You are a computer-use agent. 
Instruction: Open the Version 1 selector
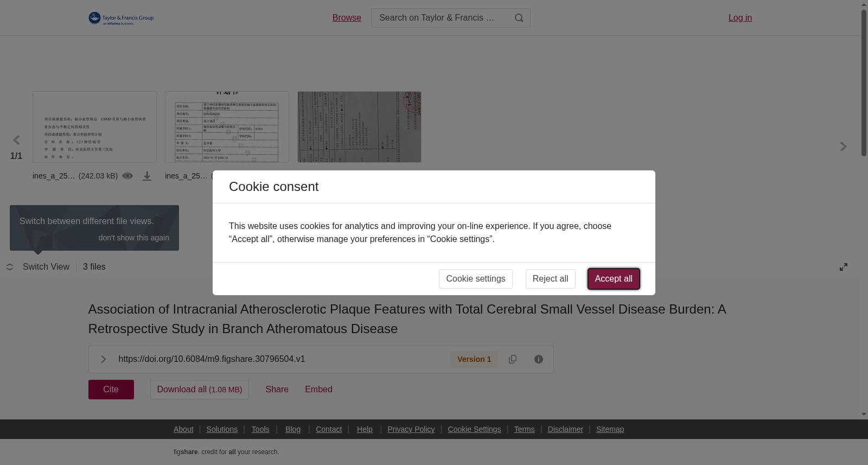pyautogui.click(x=474, y=359)
